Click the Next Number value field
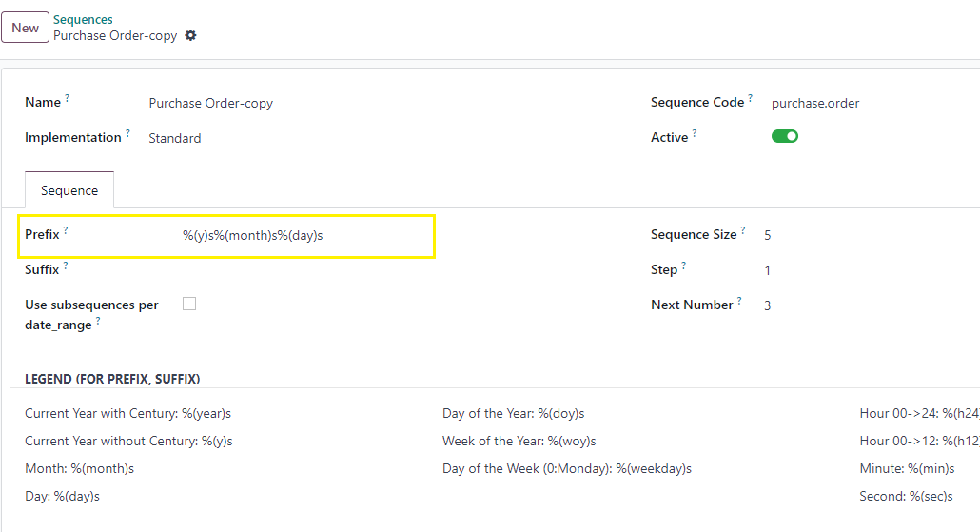The width and height of the screenshot is (980, 532). click(x=869, y=305)
